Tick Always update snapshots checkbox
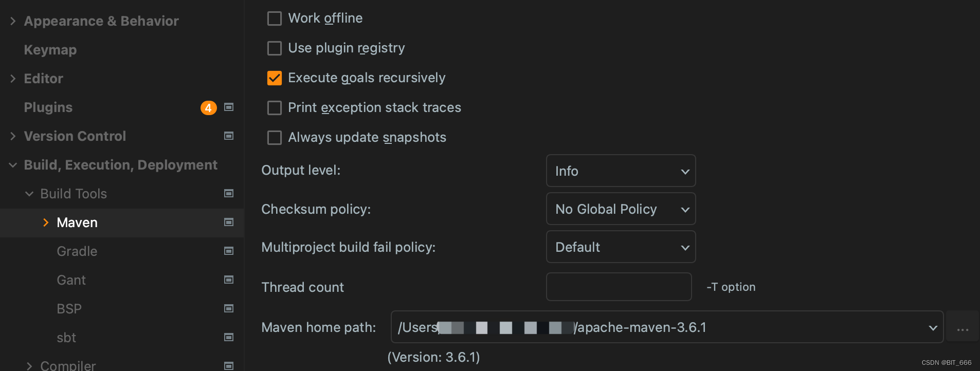 click(x=275, y=138)
